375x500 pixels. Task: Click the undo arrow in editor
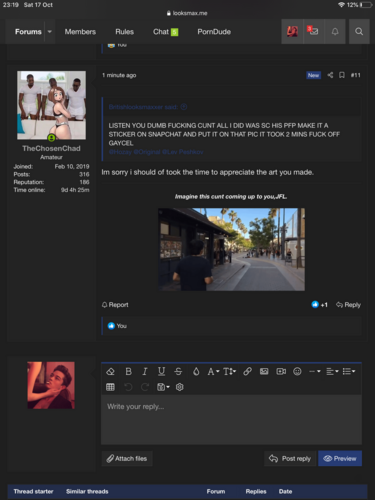point(128,387)
